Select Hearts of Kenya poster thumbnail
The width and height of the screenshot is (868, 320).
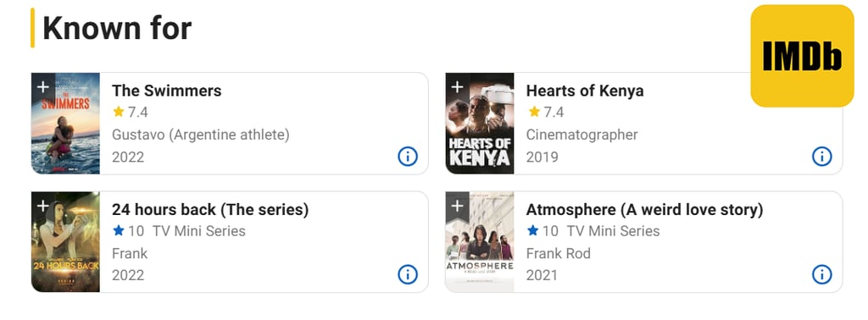[x=480, y=124]
